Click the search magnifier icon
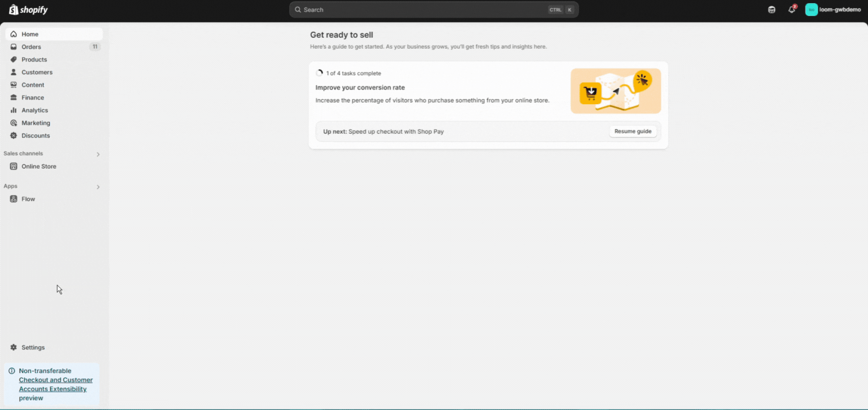 pyautogui.click(x=298, y=10)
